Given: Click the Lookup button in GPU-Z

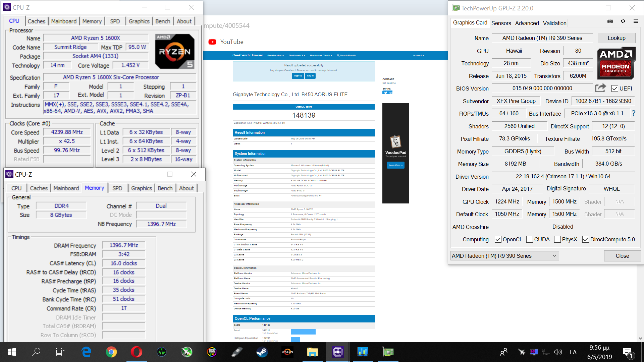Looking at the screenshot, I should point(616,38).
